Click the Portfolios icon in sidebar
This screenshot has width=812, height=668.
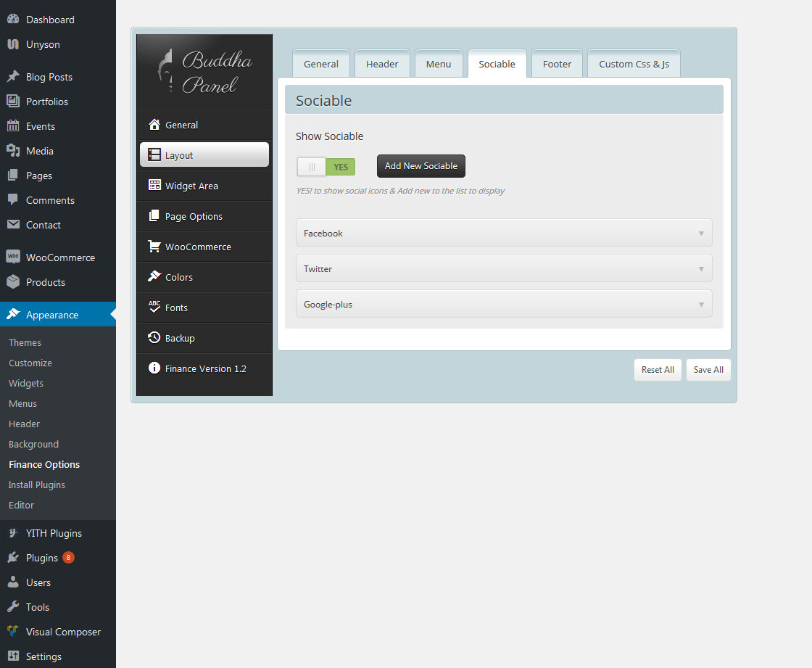[13, 101]
